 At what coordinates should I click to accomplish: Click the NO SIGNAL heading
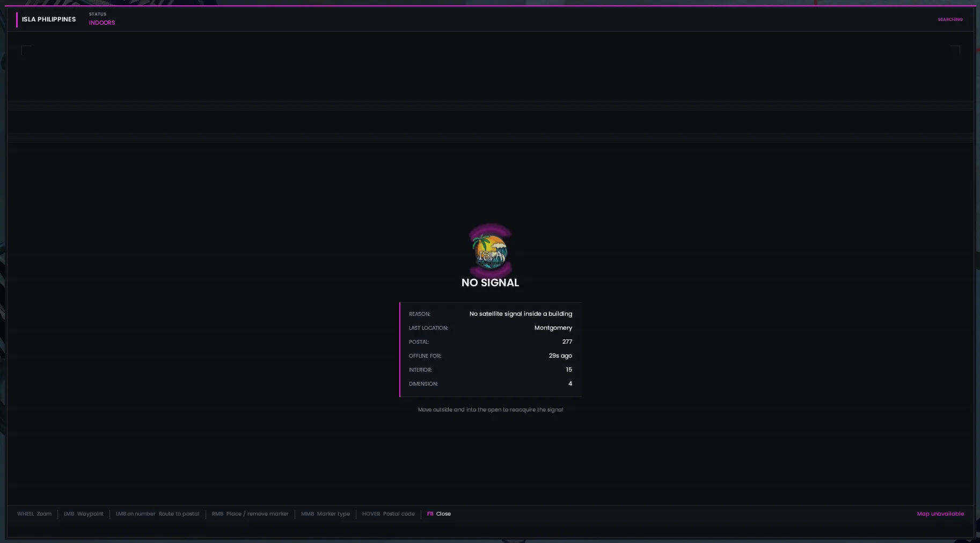pyautogui.click(x=490, y=283)
